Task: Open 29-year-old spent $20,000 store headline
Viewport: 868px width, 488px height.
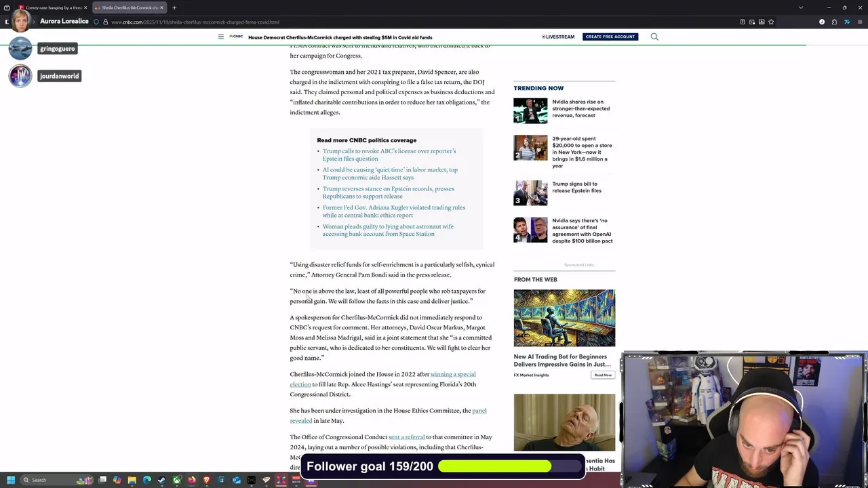Action: point(582,152)
